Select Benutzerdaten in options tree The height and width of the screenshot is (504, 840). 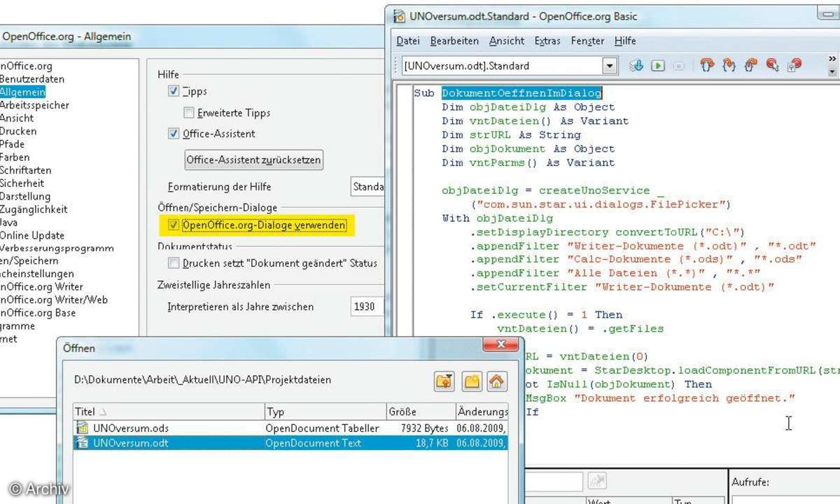point(32,79)
